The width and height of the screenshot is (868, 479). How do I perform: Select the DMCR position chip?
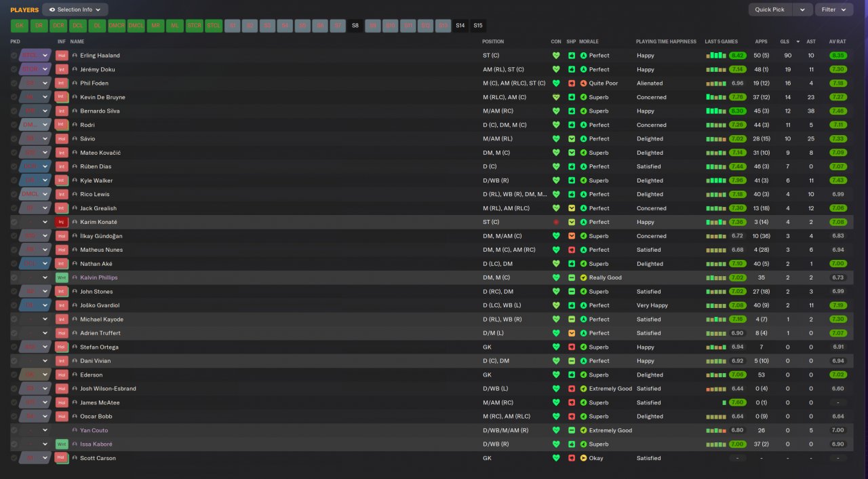tap(117, 26)
